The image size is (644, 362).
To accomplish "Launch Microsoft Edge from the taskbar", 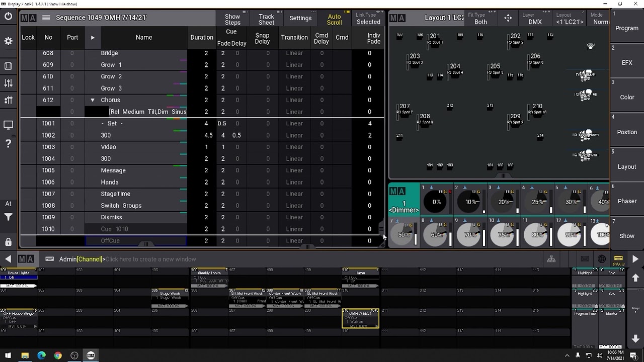I will point(41,355).
